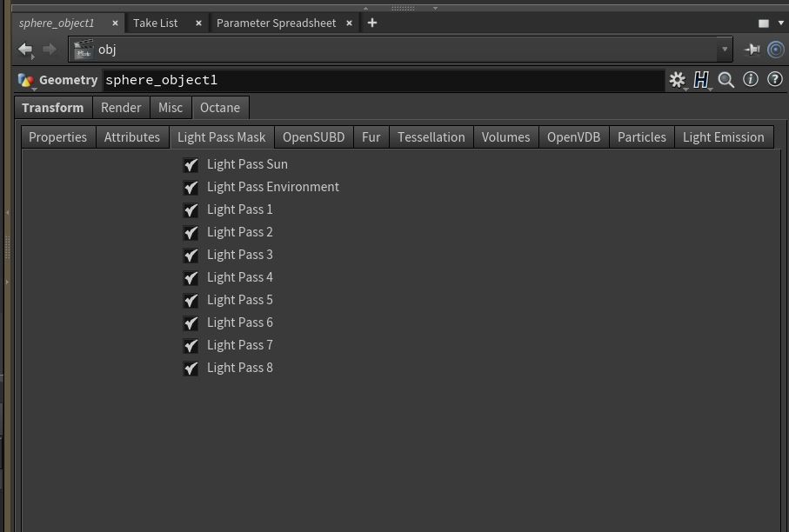Switch to the OpenVDB tab
The image size is (789, 532).
tap(573, 137)
